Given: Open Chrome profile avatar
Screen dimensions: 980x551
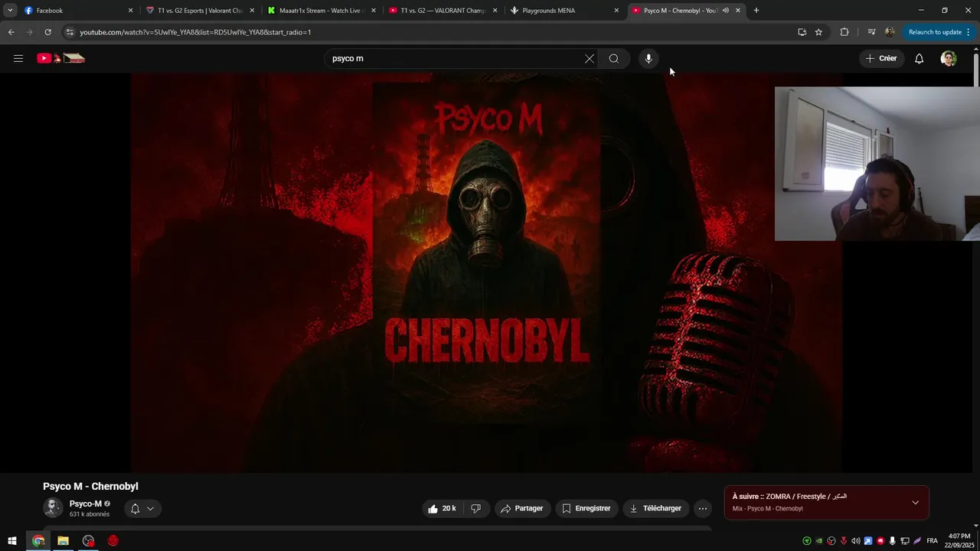Looking at the screenshot, I should [890, 32].
